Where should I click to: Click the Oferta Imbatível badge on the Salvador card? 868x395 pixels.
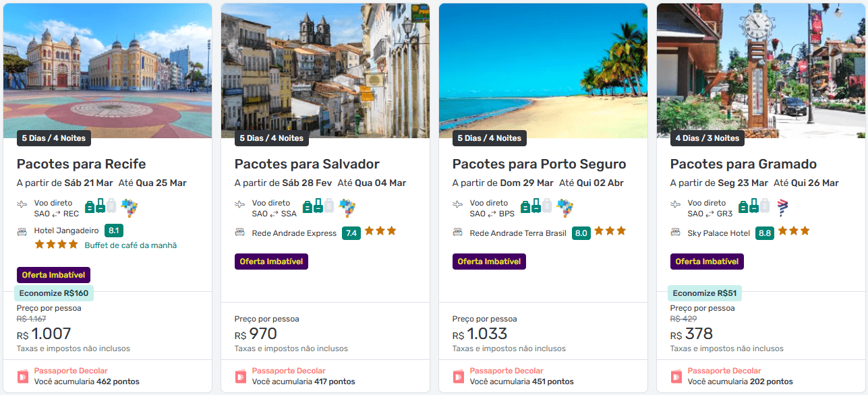click(x=271, y=262)
